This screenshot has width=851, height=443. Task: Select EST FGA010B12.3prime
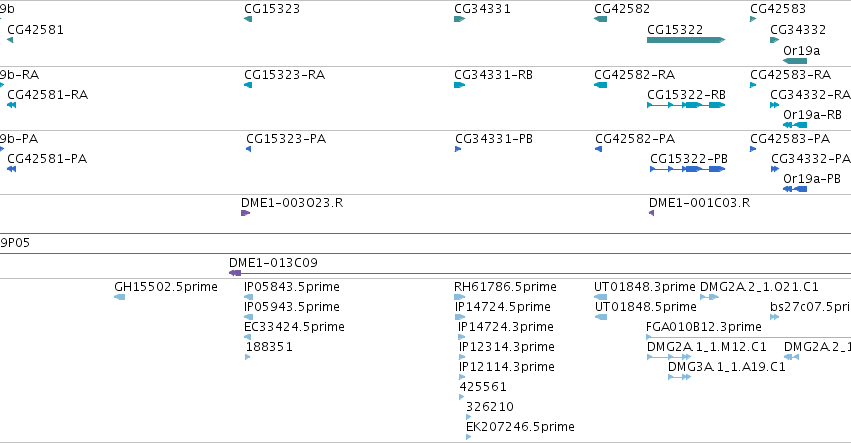pos(704,327)
